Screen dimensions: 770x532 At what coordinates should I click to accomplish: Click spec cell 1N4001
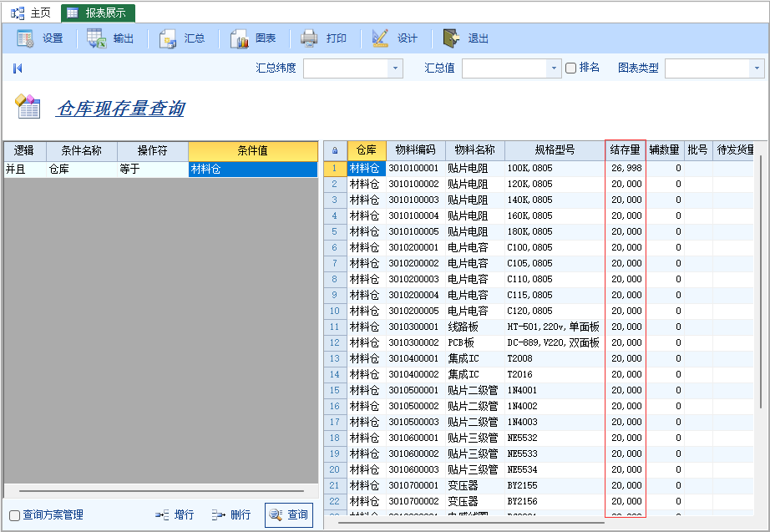pyautogui.click(x=555, y=391)
